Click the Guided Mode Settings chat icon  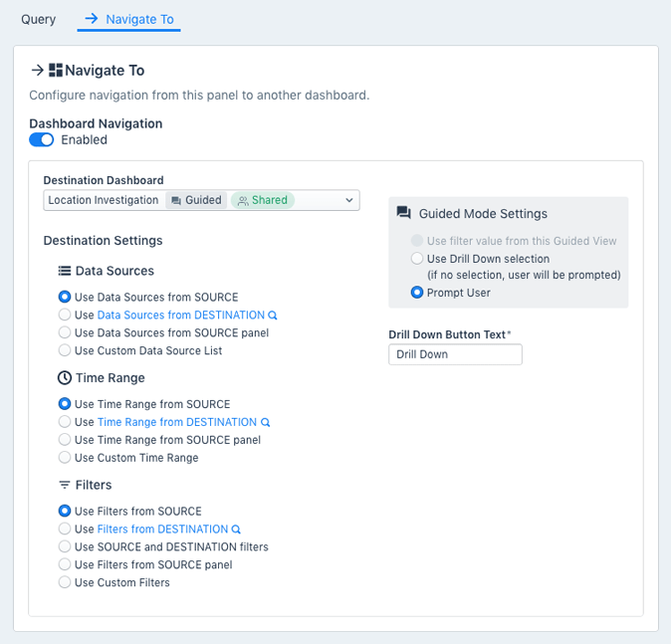click(403, 213)
